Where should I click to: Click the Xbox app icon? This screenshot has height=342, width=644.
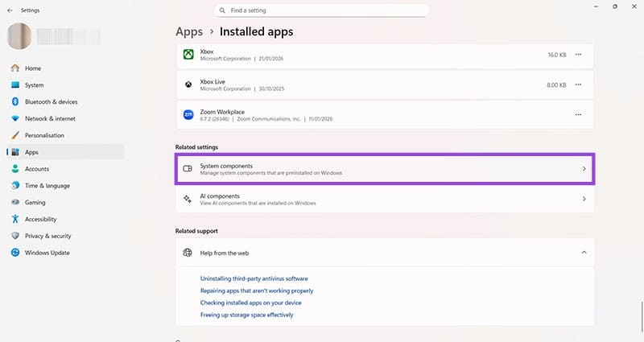click(188, 54)
